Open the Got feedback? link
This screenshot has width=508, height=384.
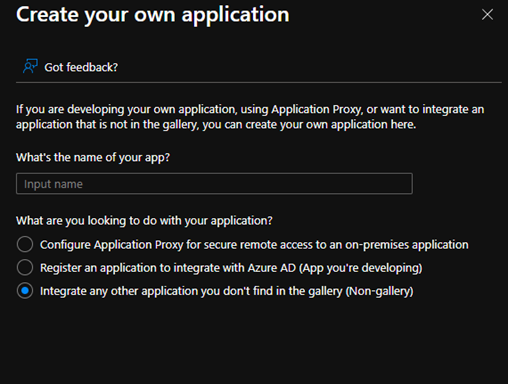81,67
